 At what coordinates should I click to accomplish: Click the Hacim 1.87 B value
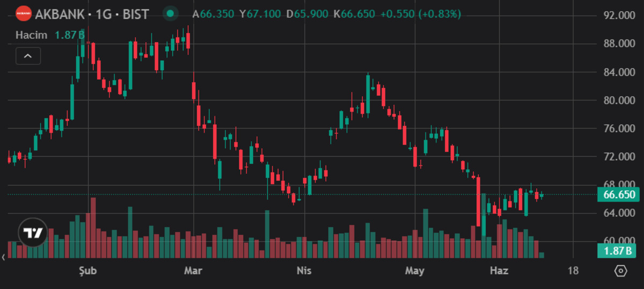(70, 35)
